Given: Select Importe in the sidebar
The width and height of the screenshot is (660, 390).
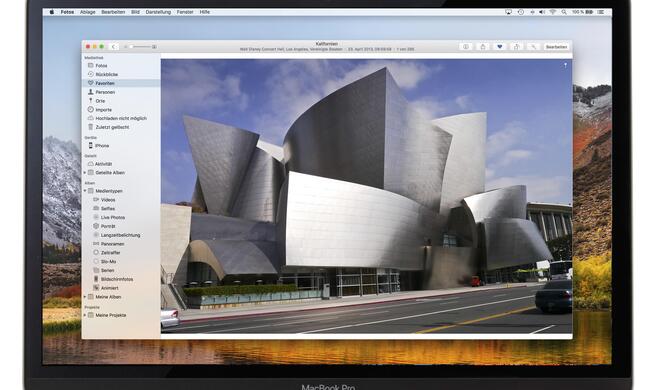Looking at the screenshot, I should [121, 110].
